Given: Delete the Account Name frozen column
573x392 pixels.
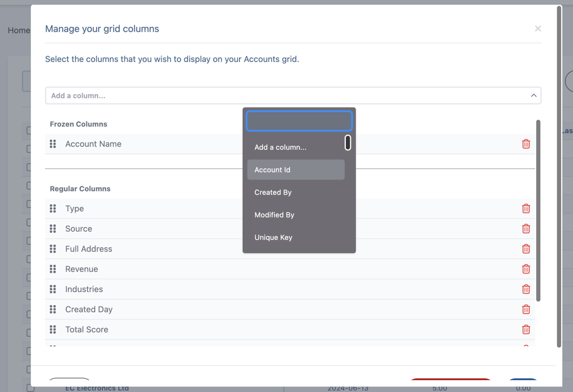Looking at the screenshot, I should coord(526,144).
